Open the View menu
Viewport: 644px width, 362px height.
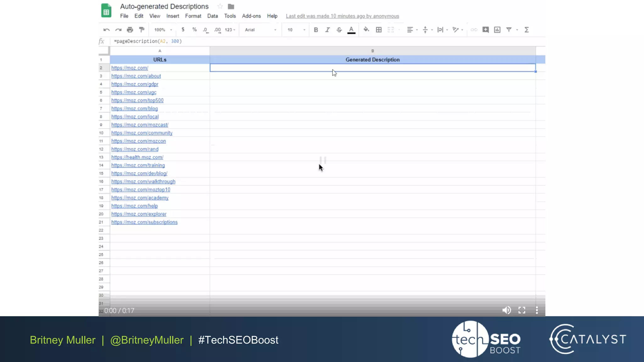click(155, 16)
